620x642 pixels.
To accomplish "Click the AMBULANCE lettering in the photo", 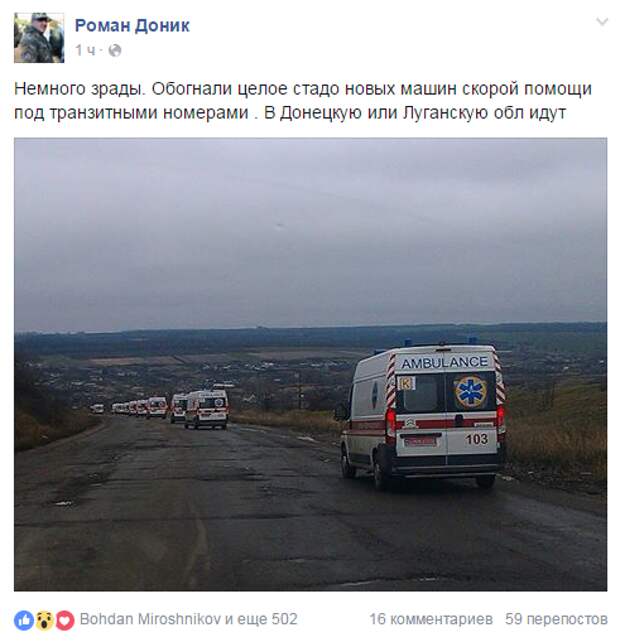I will point(444,362).
